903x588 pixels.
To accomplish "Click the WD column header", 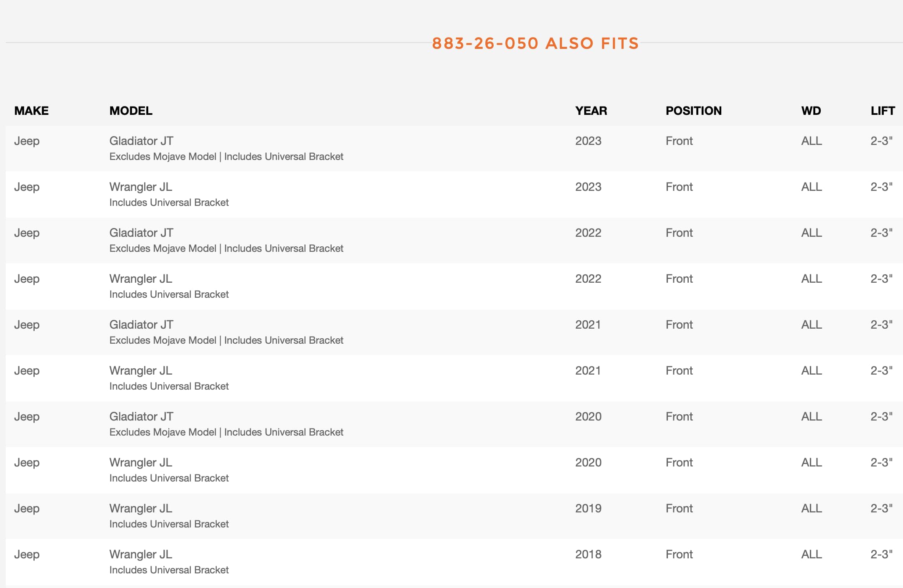I will tap(811, 111).
